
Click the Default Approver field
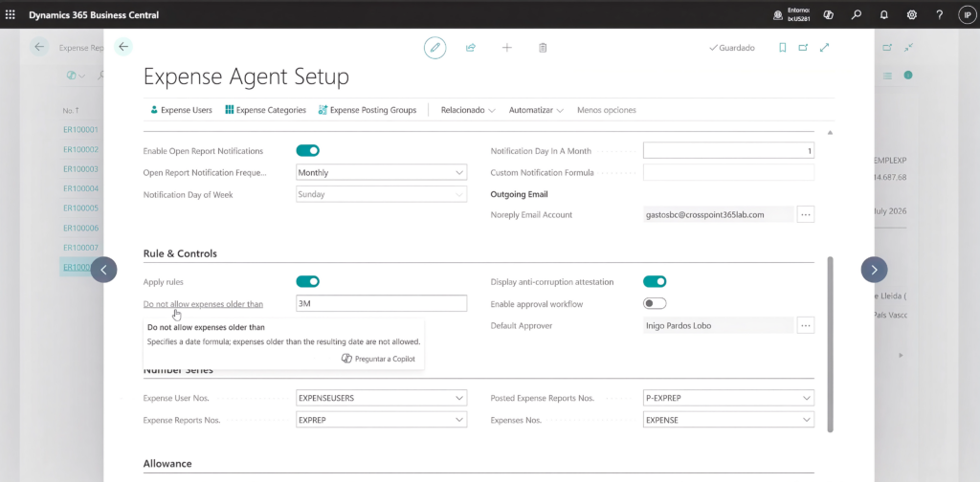[718, 325]
